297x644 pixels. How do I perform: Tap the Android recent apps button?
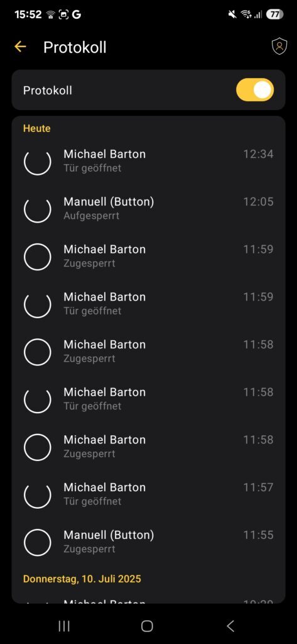(x=64, y=626)
